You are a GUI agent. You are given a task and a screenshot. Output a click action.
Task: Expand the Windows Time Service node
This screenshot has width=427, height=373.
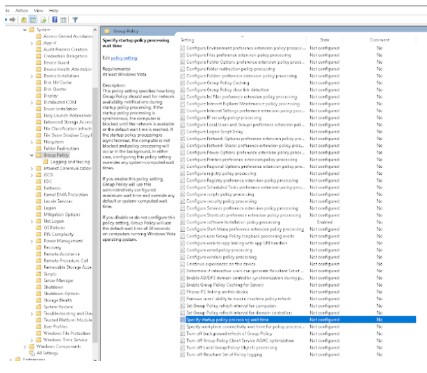click(x=32, y=340)
